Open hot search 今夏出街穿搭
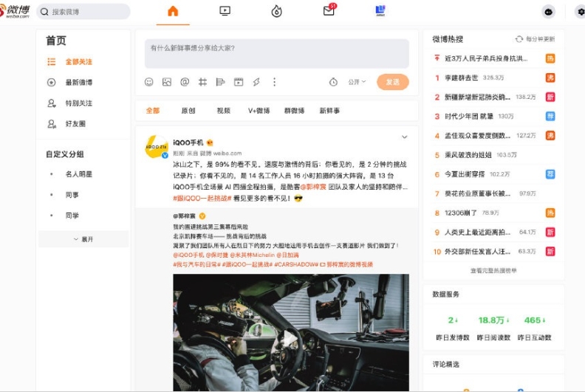 [465, 174]
